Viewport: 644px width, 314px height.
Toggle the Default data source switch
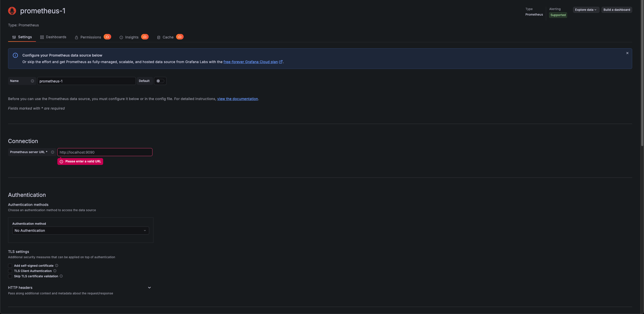tap(160, 81)
